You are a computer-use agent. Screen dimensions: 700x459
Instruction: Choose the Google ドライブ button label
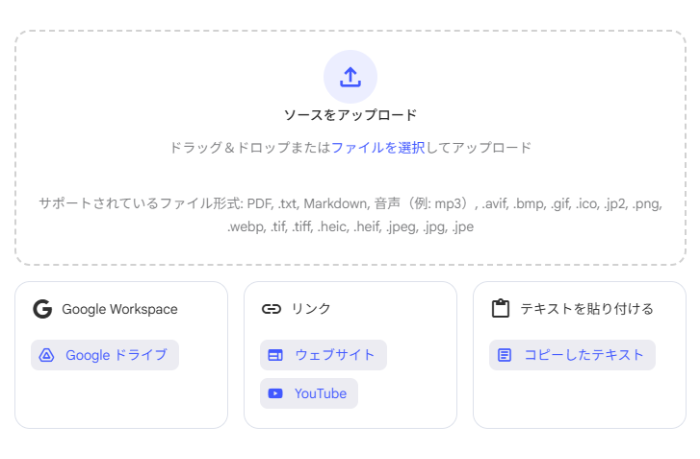coord(116,355)
